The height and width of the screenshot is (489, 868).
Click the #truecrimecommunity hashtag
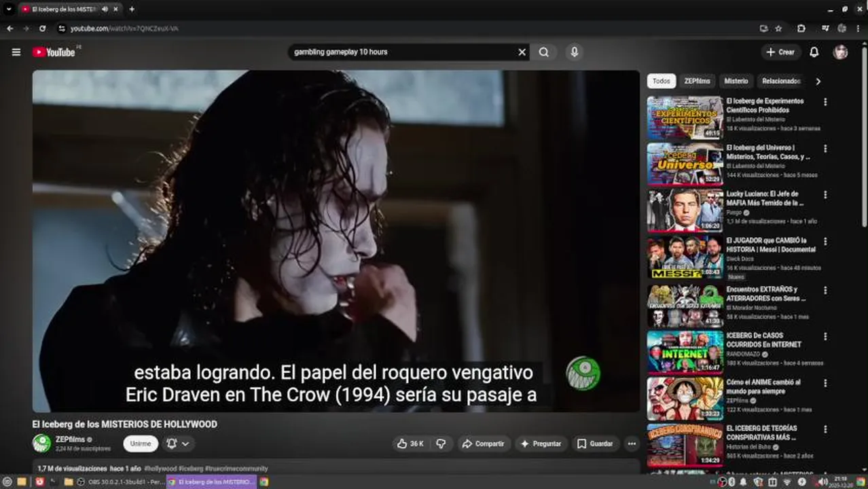(236, 469)
